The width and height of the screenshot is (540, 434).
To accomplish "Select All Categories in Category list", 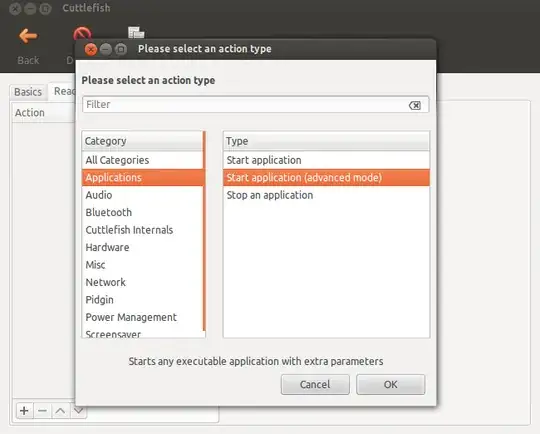I will click(143, 160).
